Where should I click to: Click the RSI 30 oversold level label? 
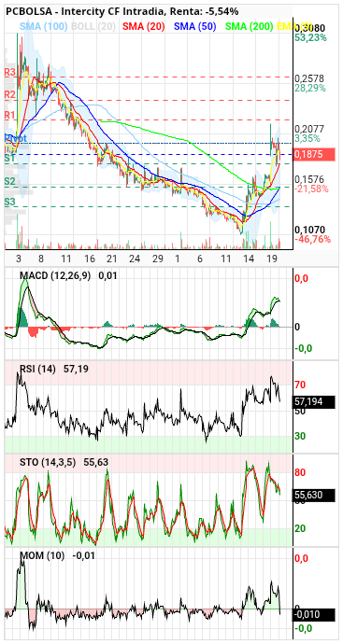pos(299,436)
